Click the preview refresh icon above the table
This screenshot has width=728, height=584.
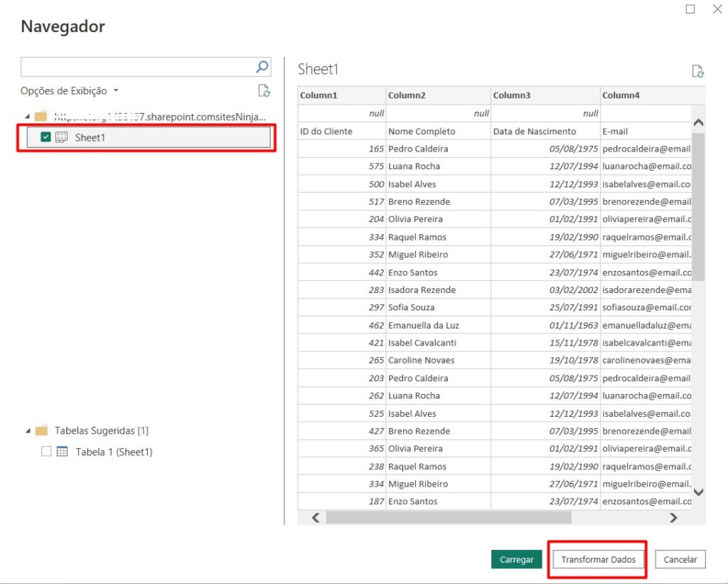coord(697,71)
